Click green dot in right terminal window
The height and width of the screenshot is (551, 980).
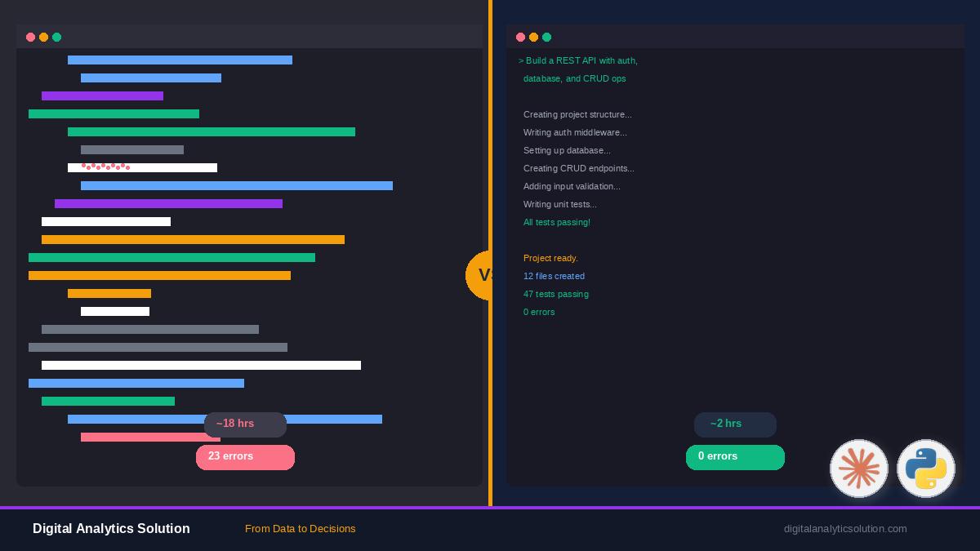[547, 37]
